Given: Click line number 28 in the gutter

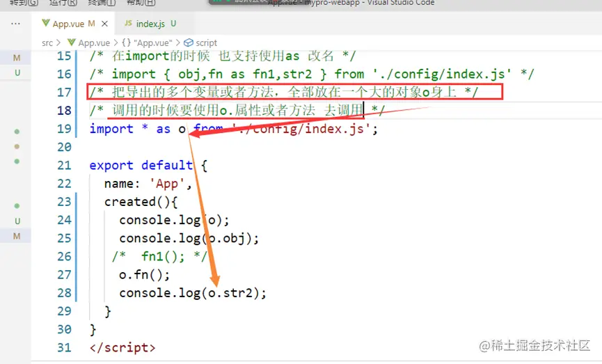Looking at the screenshot, I should [x=64, y=293].
